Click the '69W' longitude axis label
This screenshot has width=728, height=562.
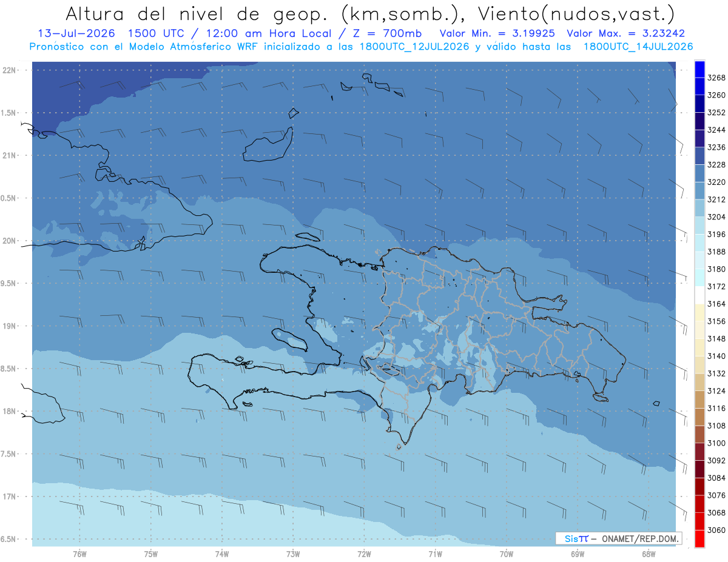click(x=578, y=554)
